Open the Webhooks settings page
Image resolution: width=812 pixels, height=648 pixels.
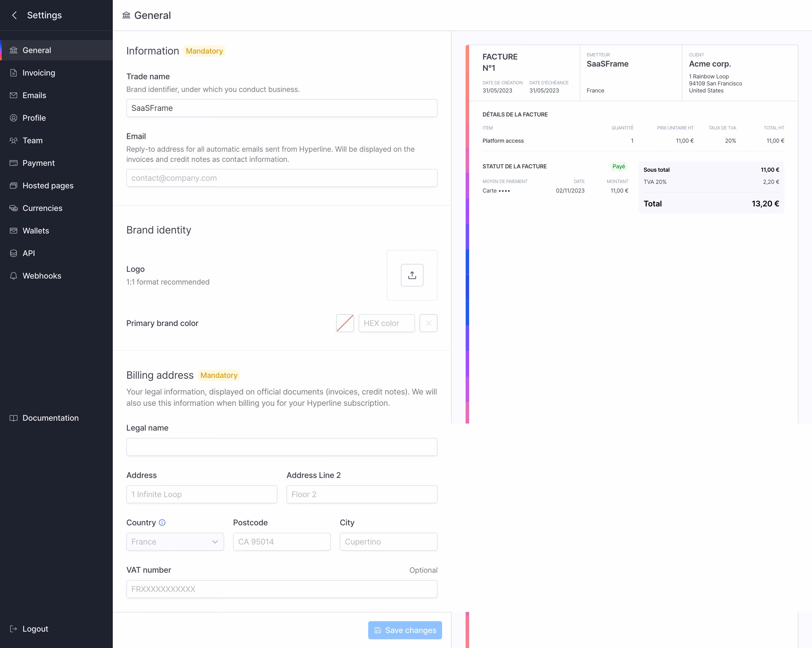point(56,276)
